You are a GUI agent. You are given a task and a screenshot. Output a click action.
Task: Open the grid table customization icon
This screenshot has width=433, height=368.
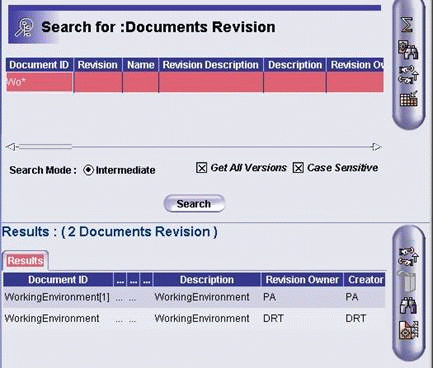click(x=409, y=99)
